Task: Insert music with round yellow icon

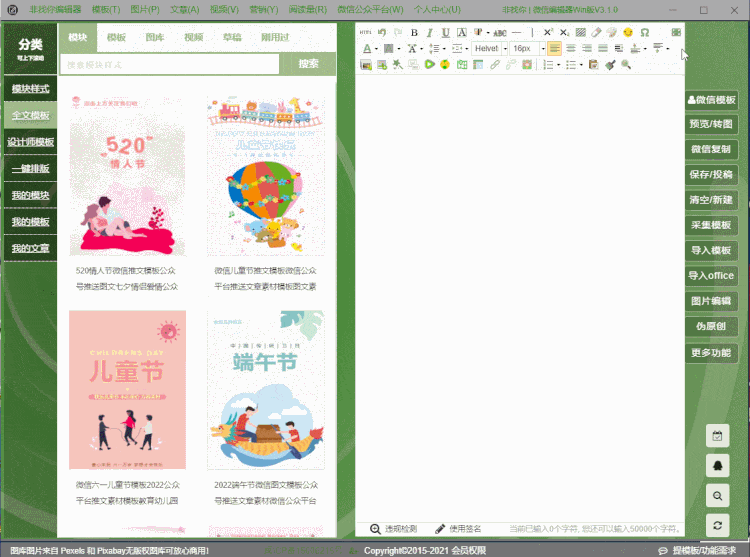Action: (445, 64)
